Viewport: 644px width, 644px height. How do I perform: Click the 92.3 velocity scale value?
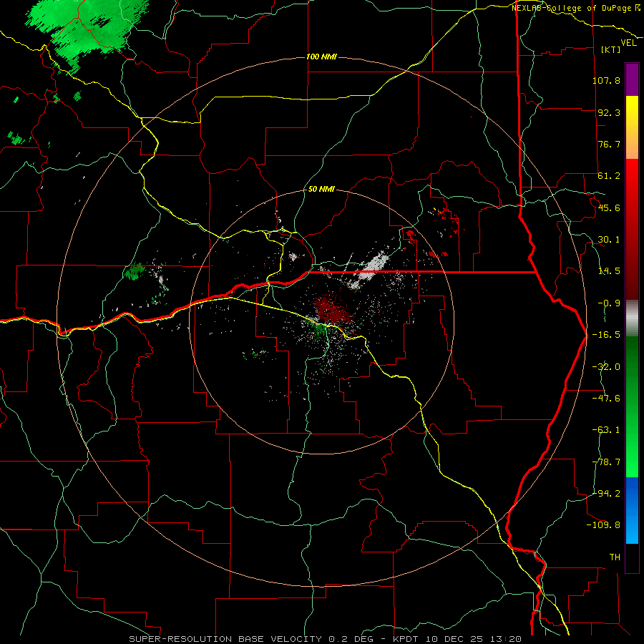coord(609,112)
